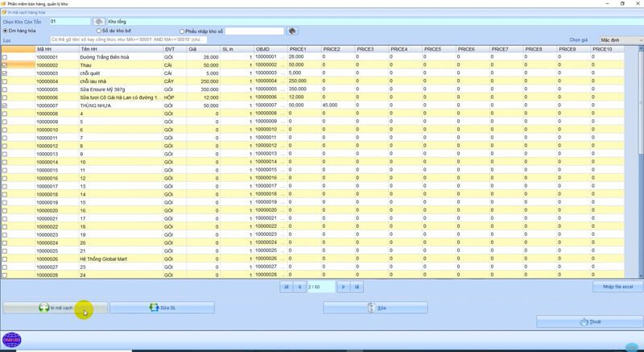
Task: Go to the next page of records
Action: 344,287
